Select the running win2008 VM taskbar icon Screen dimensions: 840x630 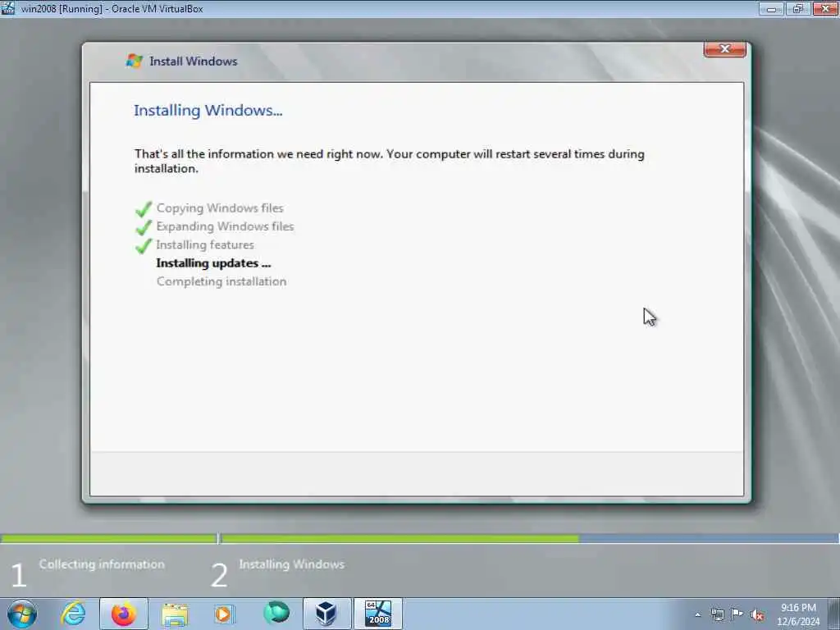(x=377, y=614)
